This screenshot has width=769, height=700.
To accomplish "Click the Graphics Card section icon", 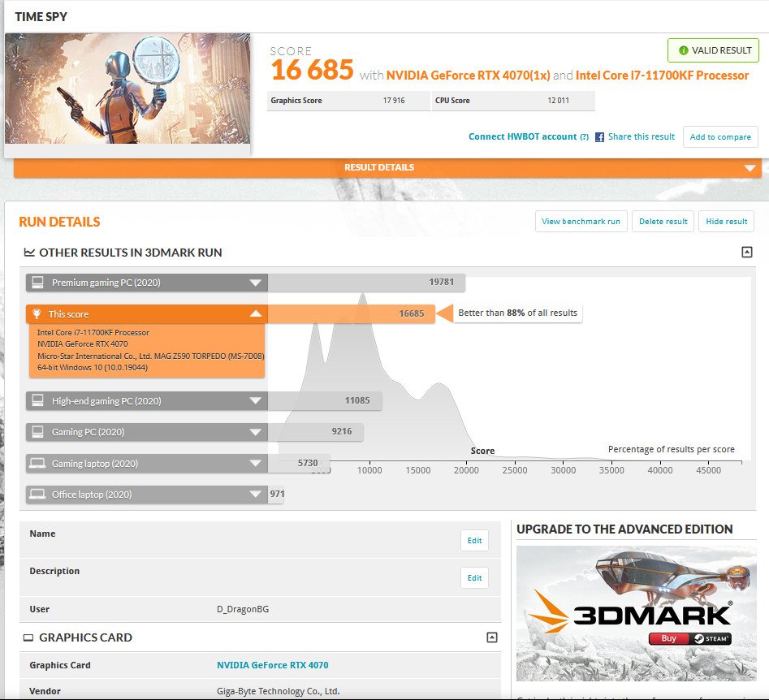I will pyautogui.click(x=28, y=637).
